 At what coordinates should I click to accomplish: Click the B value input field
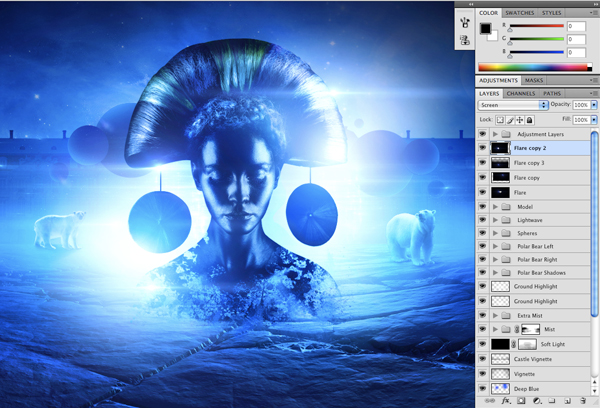click(x=576, y=52)
